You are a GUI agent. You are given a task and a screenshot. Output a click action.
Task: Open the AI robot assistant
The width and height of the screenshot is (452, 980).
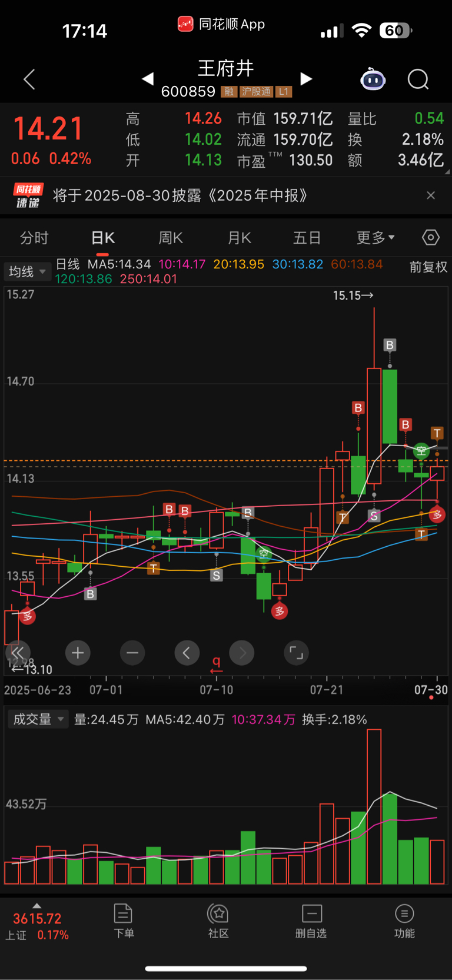(x=373, y=79)
